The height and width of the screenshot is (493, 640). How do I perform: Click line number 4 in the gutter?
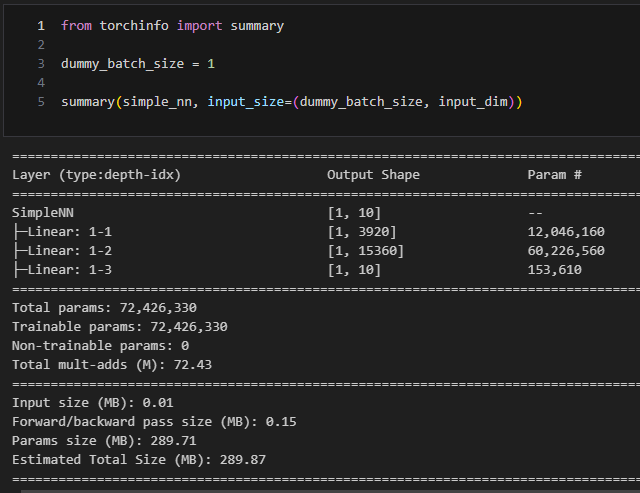click(41, 83)
